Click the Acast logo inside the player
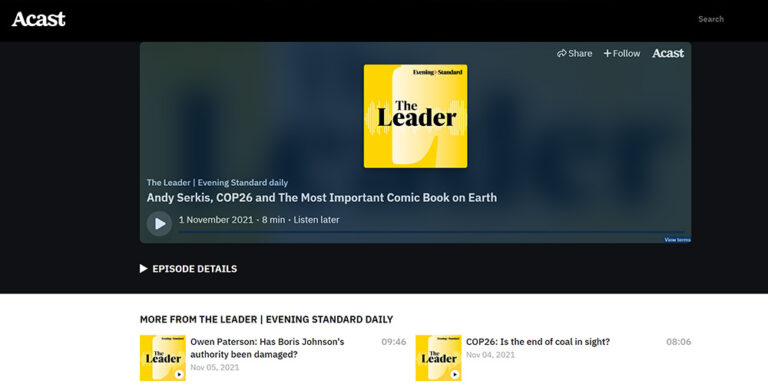Screen dimensions: 768x384 click(668, 53)
